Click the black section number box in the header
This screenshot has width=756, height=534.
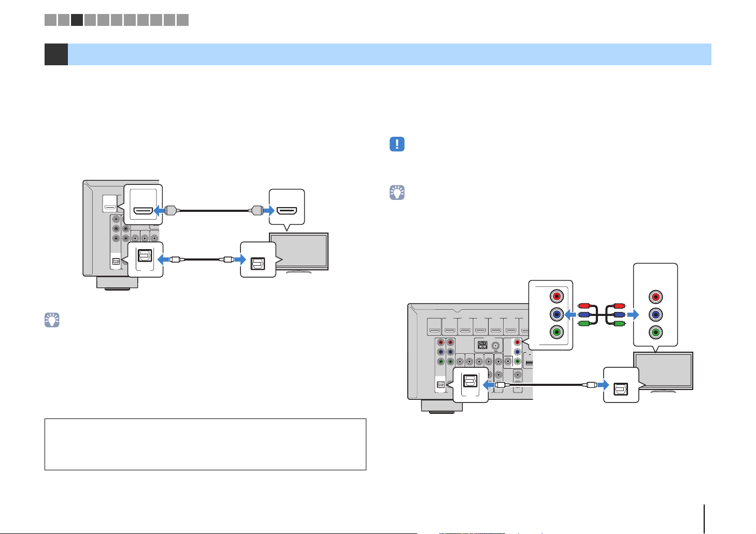56,54
